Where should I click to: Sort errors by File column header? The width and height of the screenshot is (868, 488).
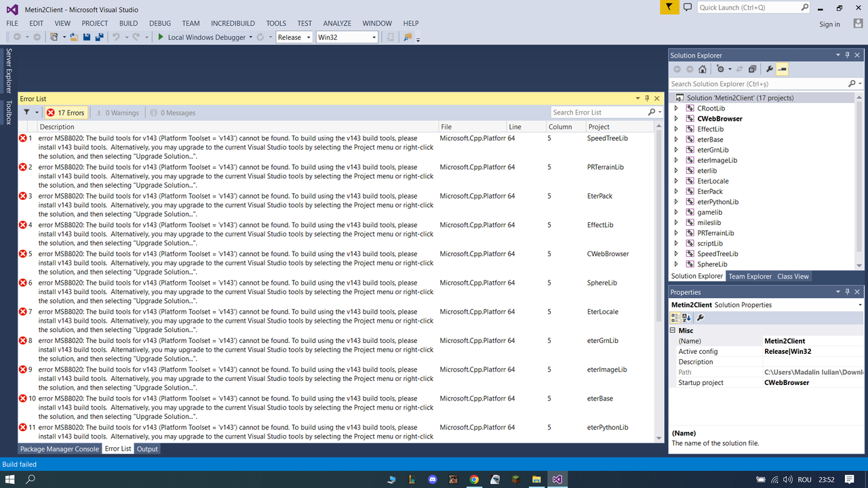tap(473, 127)
